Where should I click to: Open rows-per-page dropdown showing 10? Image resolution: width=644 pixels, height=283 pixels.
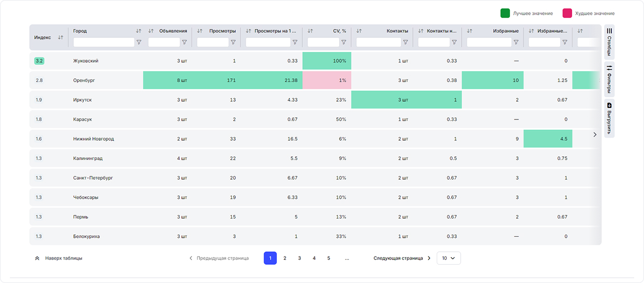448,258
